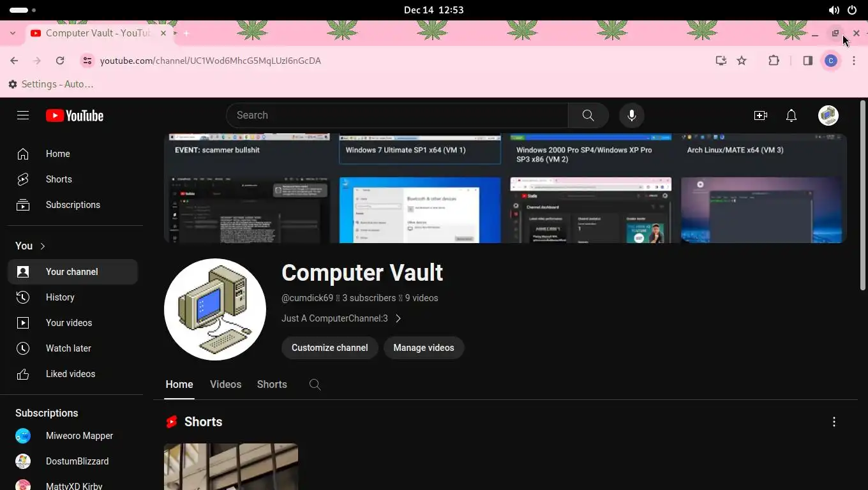Go back in browser
Image resolution: width=868 pixels, height=490 pixels.
pos(14,61)
